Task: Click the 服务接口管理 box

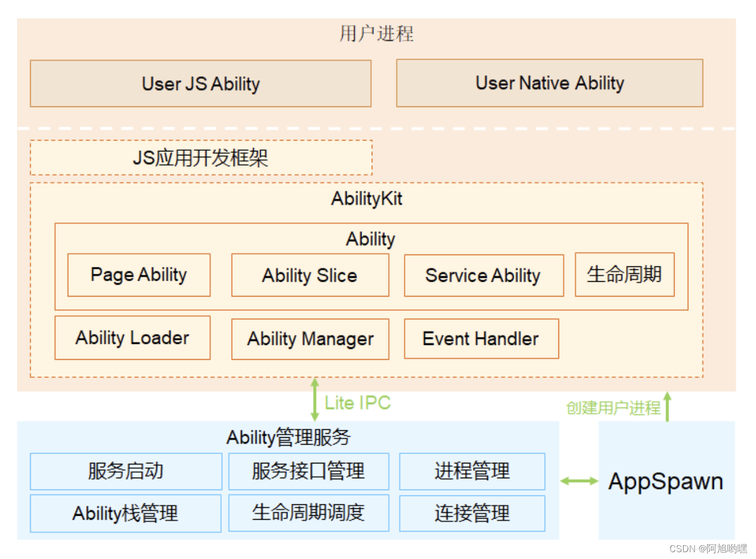Action: 309,471
